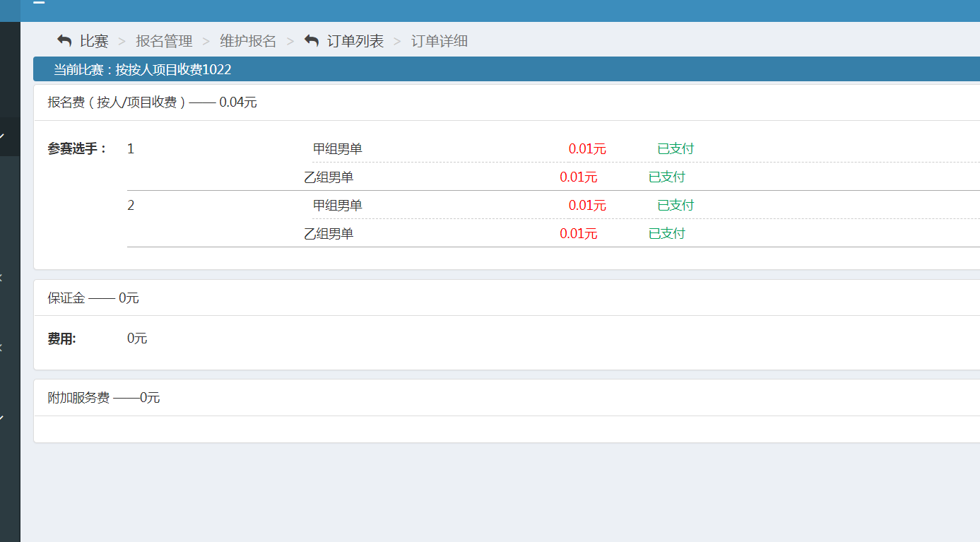Click the back arrow icon before 订单列表

(x=312, y=41)
